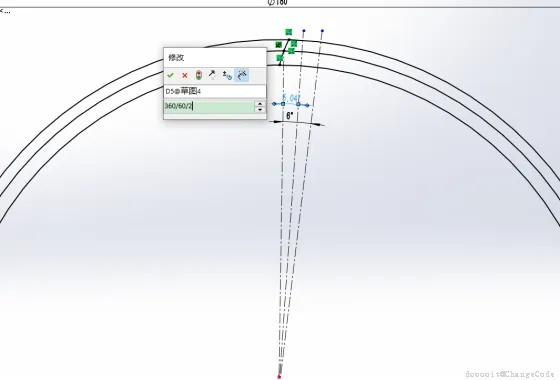Click the left blue dimension arrow handle
The height and width of the screenshot is (380, 560).
click(274, 104)
